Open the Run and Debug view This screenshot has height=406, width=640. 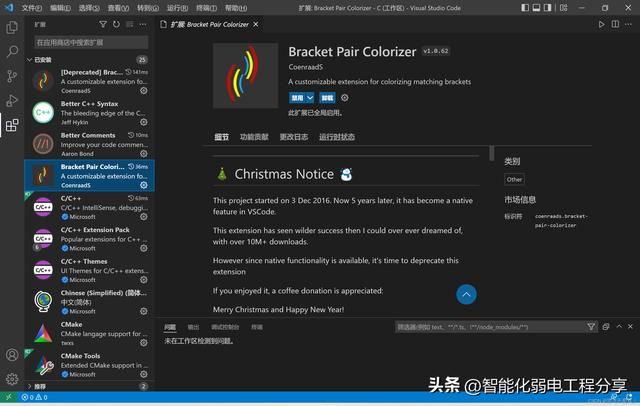click(11, 100)
